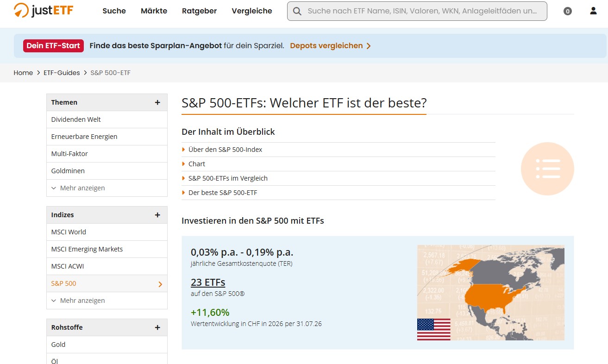Open ETF-Guides breadcrumb link
Screen dimensions: 608x364
(x=62, y=73)
